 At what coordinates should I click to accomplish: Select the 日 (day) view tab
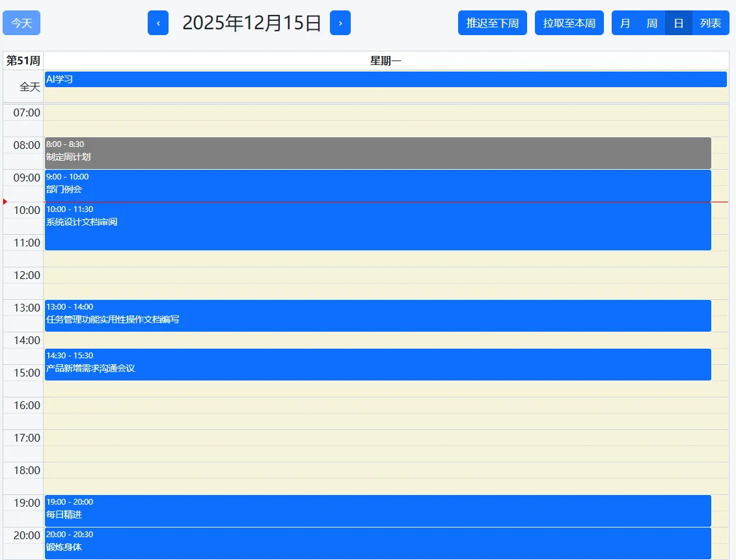pos(678,23)
